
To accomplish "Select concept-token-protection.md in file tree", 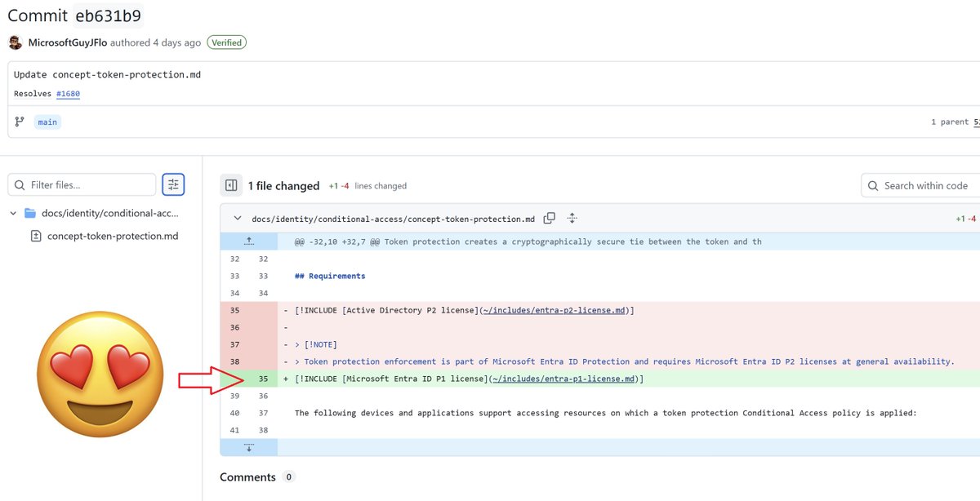I will [113, 236].
